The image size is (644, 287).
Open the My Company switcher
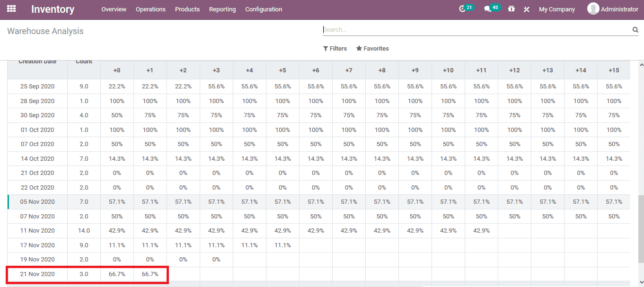pyautogui.click(x=557, y=9)
